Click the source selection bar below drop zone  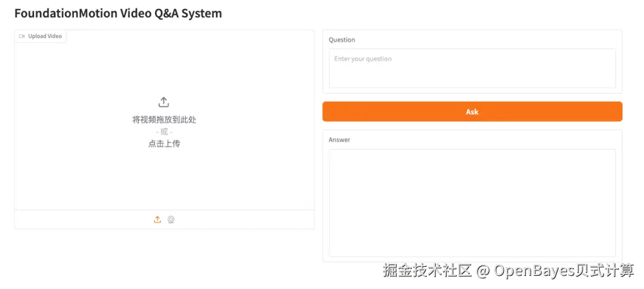pos(239,219)
